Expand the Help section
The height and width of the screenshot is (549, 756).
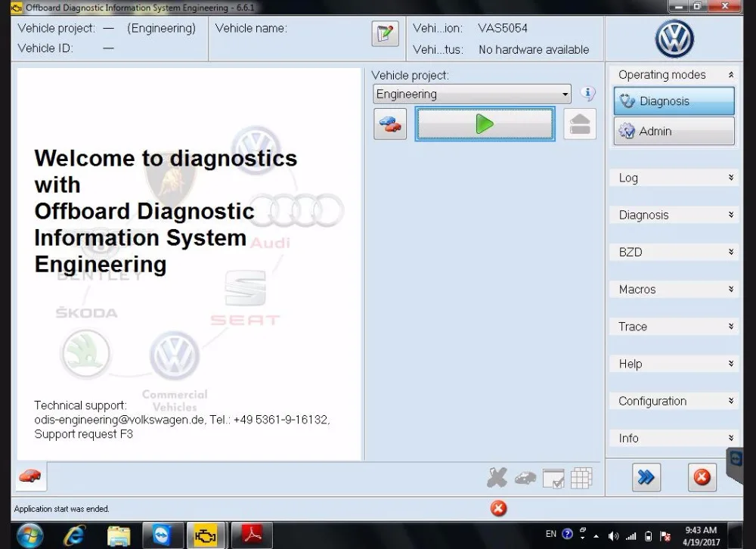coord(674,364)
